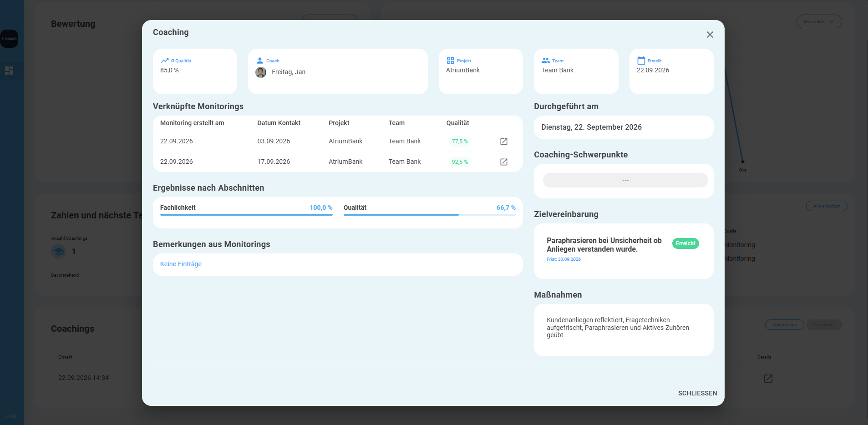Click the contact date 03.09.2026
This screenshot has width=868, height=425.
click(274, 141)
